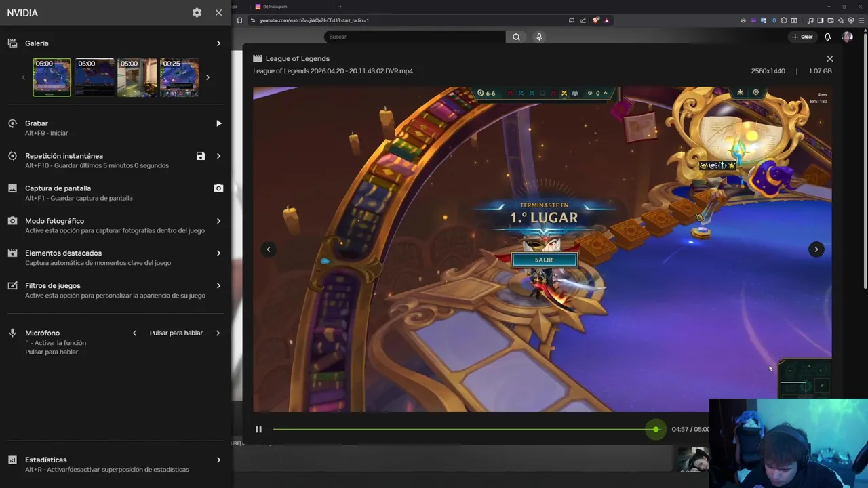Expand the Galería section
The image size is (868, 488).
tap(218, 43)
